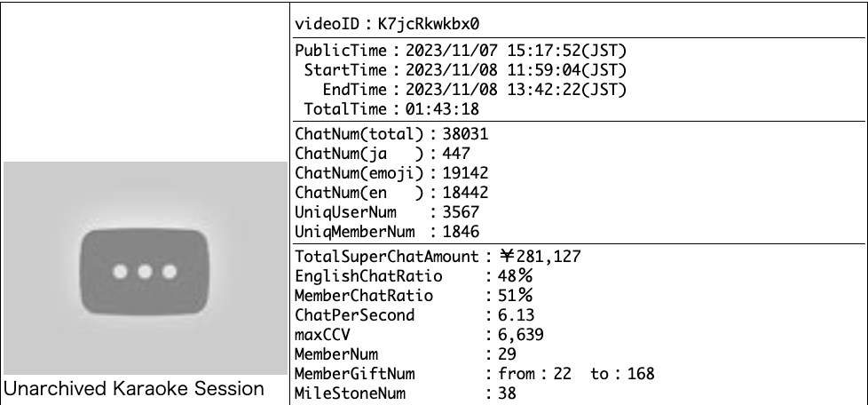Click the ChatNum(emoji) value 19142
868x405 pixels.
point(466,173)
